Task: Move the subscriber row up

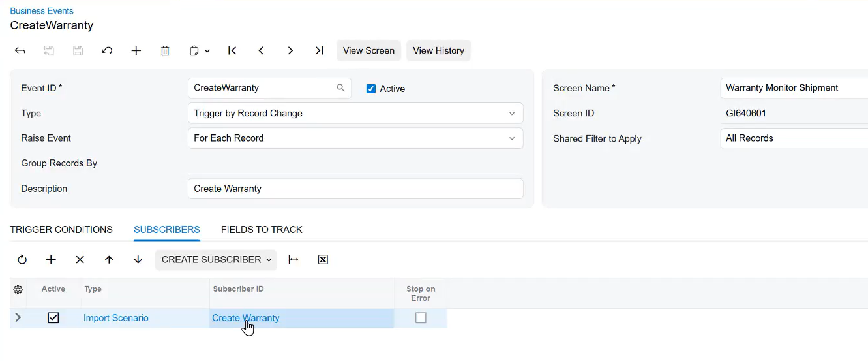Action: [109, 260]
